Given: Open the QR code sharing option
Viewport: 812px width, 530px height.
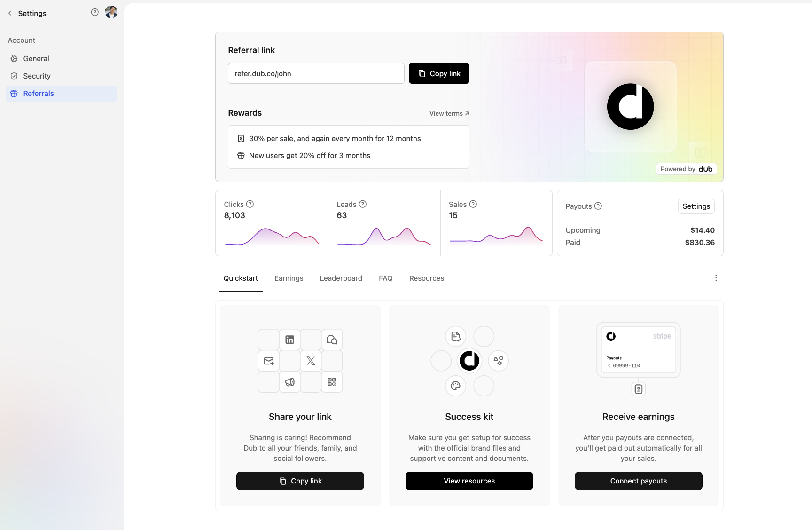Looking at the screenshot, I should 332,382.
